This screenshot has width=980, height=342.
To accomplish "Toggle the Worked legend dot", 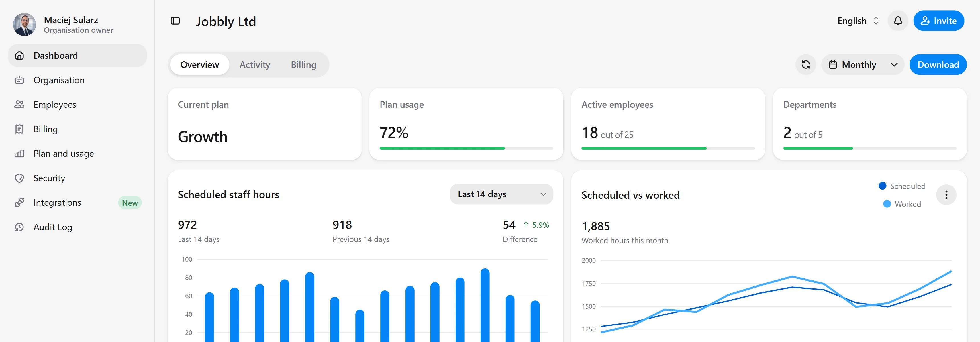I will tap(887, 204).
